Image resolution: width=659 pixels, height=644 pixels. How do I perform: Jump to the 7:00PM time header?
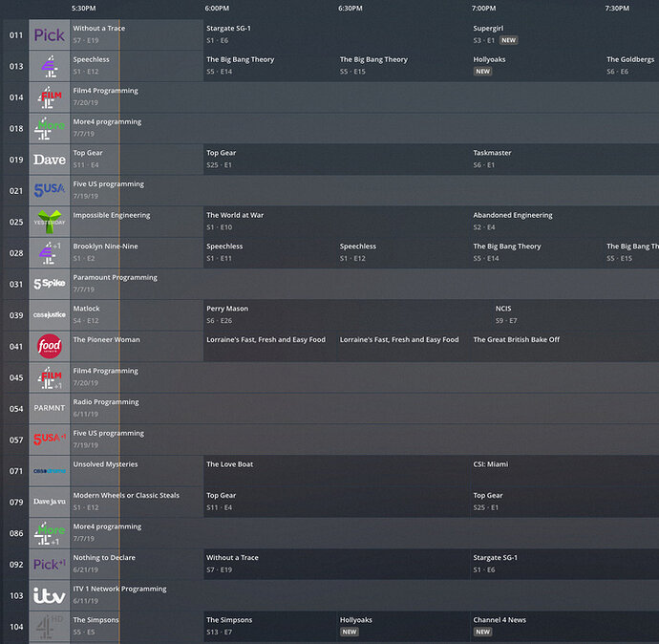tap(483, 9)
